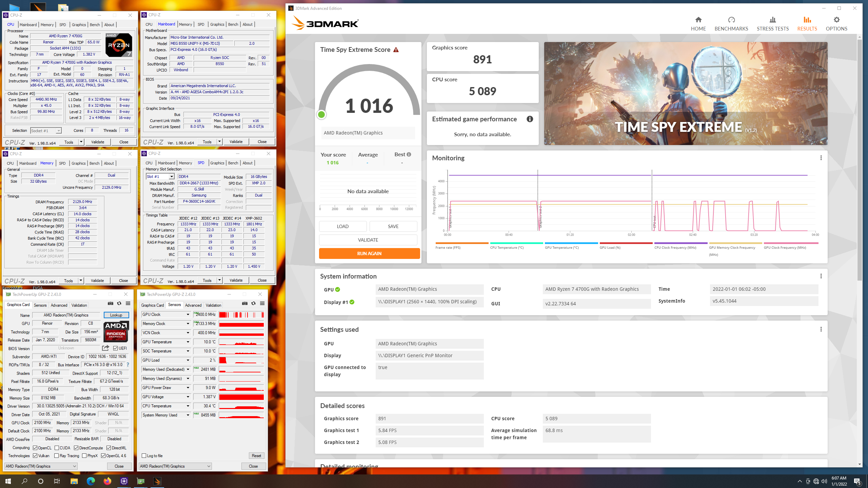The height and width of the screenshot is (488, 868).
Task: Open the hamburger menu in GPU-Z Sensors window
Action: (x=262, y=303)
